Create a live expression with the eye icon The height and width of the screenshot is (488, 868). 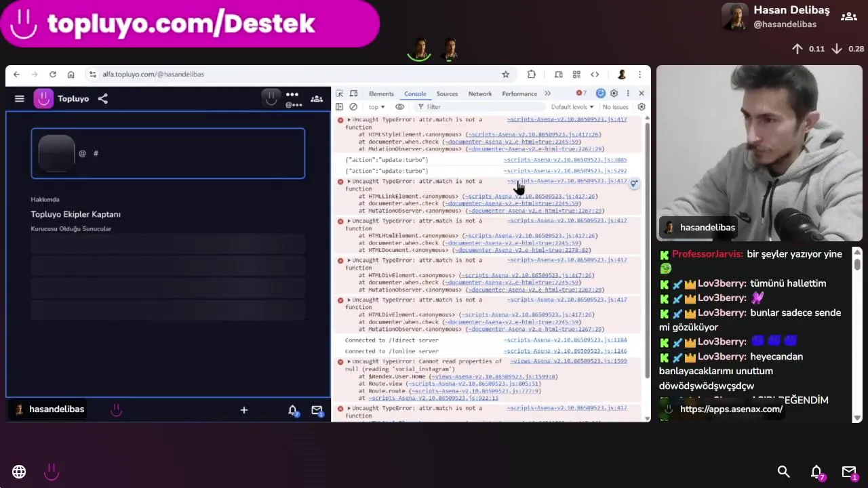tap(400, 107)
